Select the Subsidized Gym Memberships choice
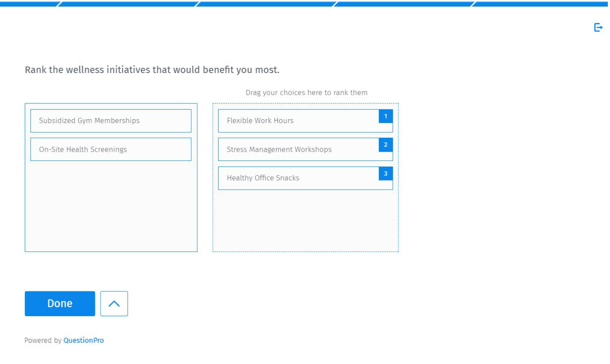 pyautogui.click(x=111, y=121)
